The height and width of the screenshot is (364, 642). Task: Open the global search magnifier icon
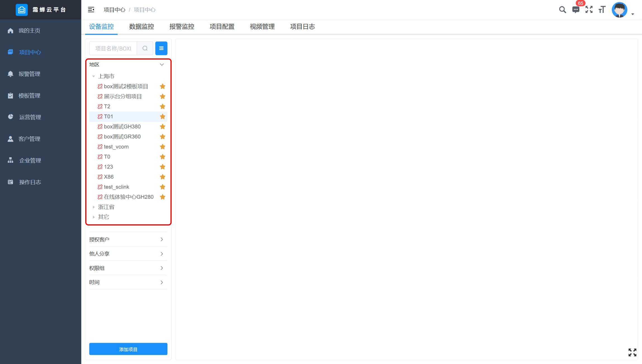(x=562, y=10)
